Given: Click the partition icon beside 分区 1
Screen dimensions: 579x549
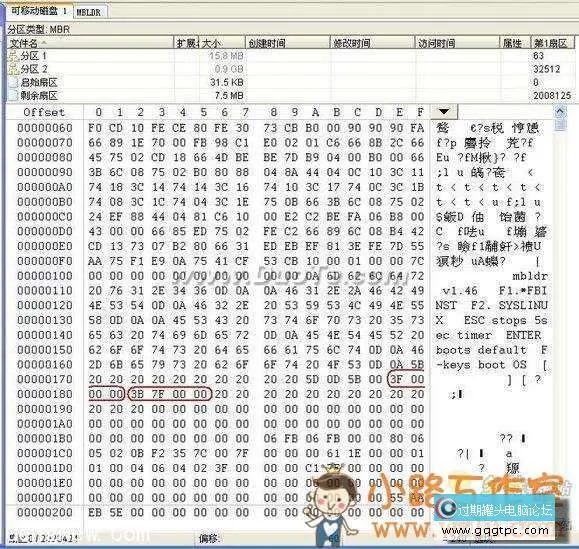Looking at the screenshot, I should coord(14,56).
